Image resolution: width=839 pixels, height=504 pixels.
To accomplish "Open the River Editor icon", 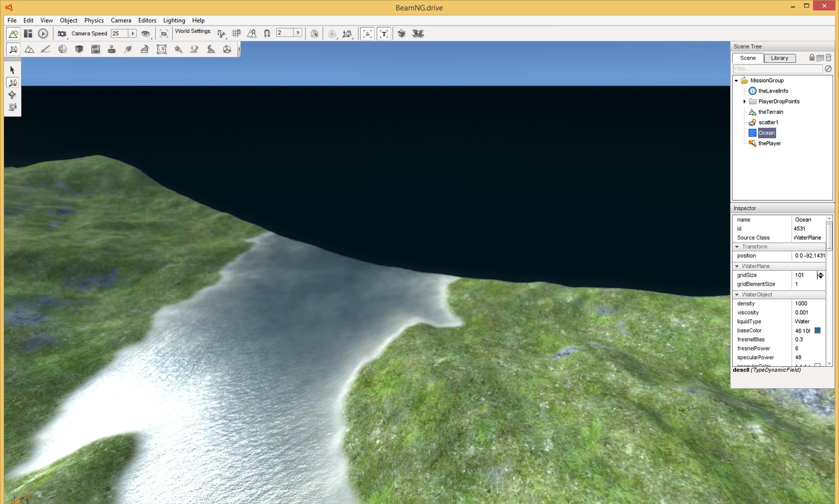I will (x=194, y=49).
